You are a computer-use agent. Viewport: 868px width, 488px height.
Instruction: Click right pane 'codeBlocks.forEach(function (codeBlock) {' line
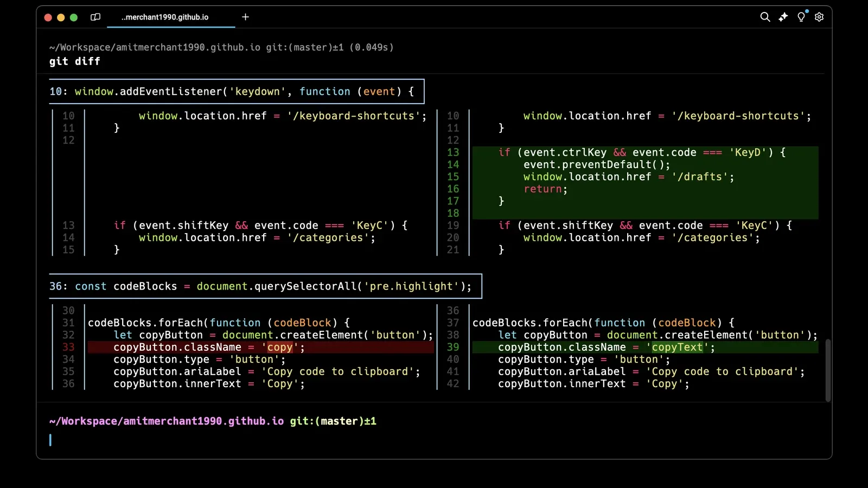[603, 323]
